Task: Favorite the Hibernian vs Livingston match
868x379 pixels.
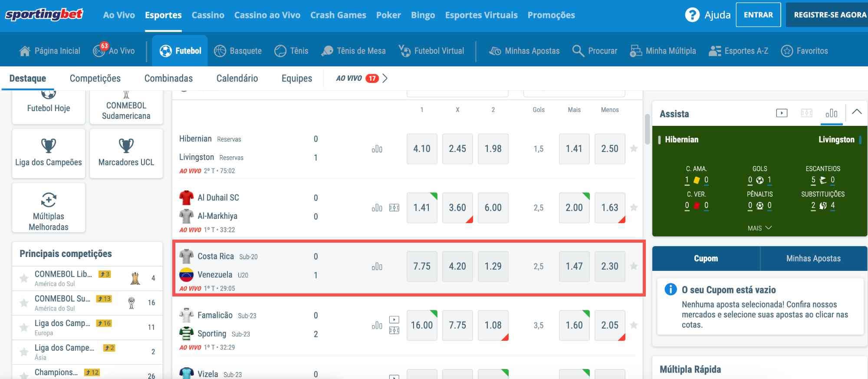Action: pos(634,148)
